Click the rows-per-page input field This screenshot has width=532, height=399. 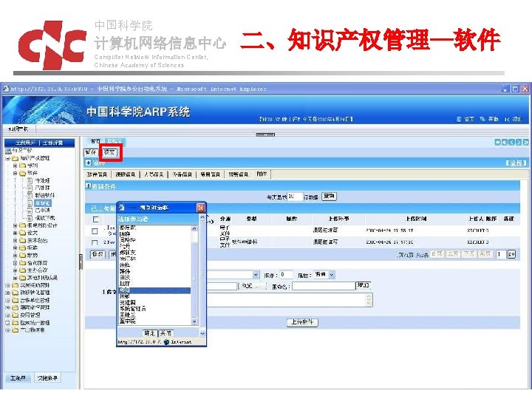click(295, 197)
